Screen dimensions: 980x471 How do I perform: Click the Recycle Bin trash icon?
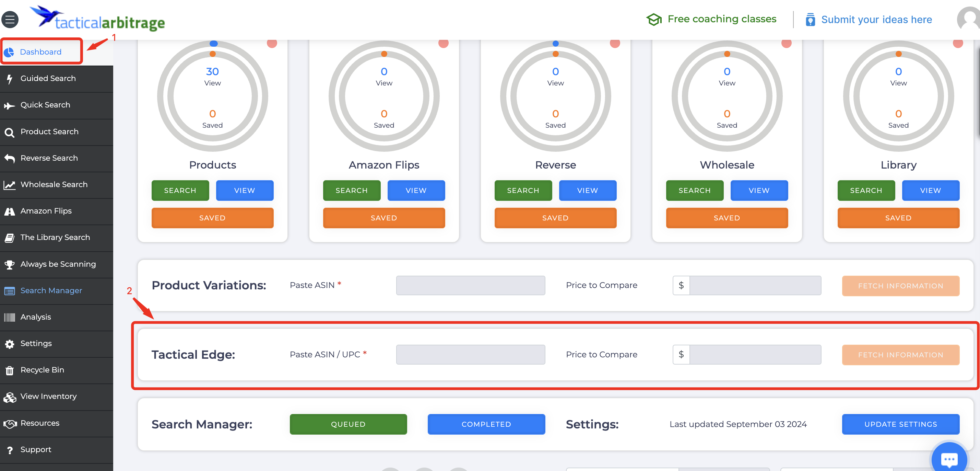pos(10,370)
